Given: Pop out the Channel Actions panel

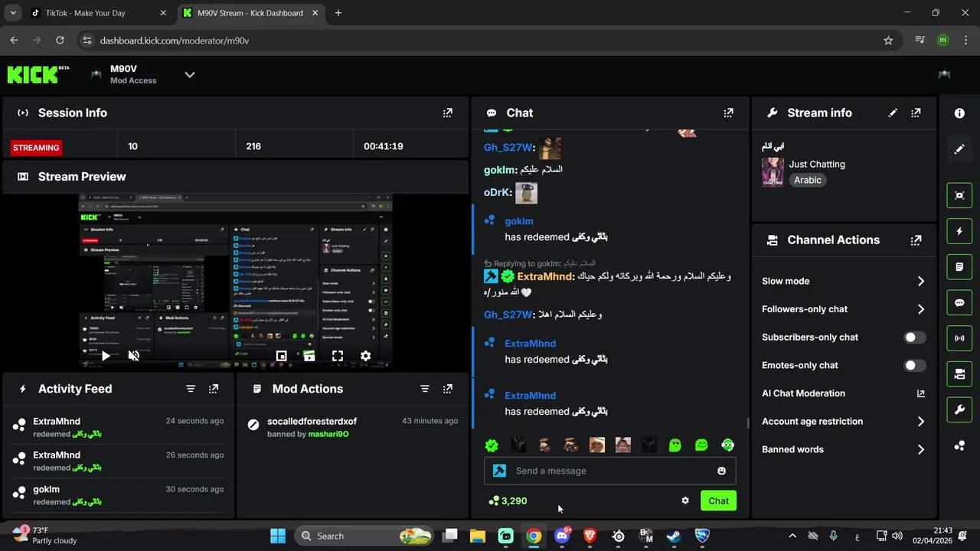Looking at the screenshot, I should point(916,240).
